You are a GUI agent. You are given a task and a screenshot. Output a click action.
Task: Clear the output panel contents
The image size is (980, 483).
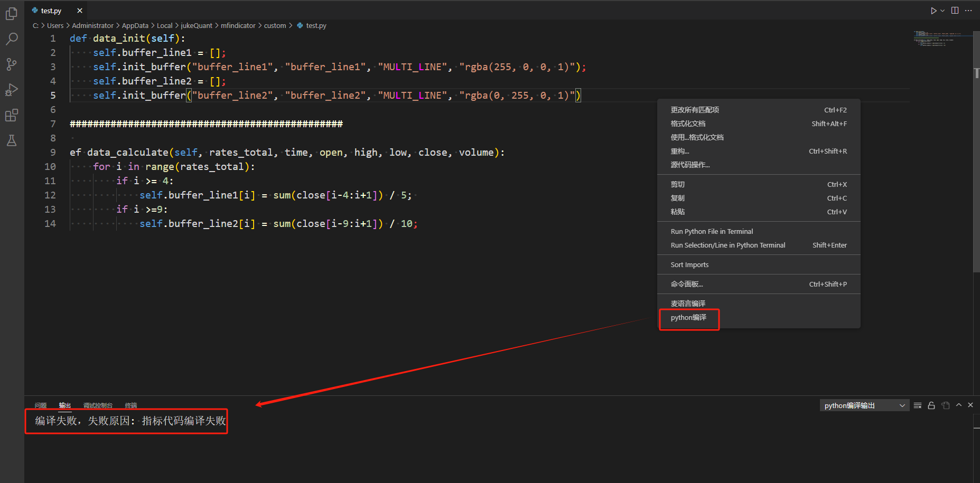coord(918,405)
